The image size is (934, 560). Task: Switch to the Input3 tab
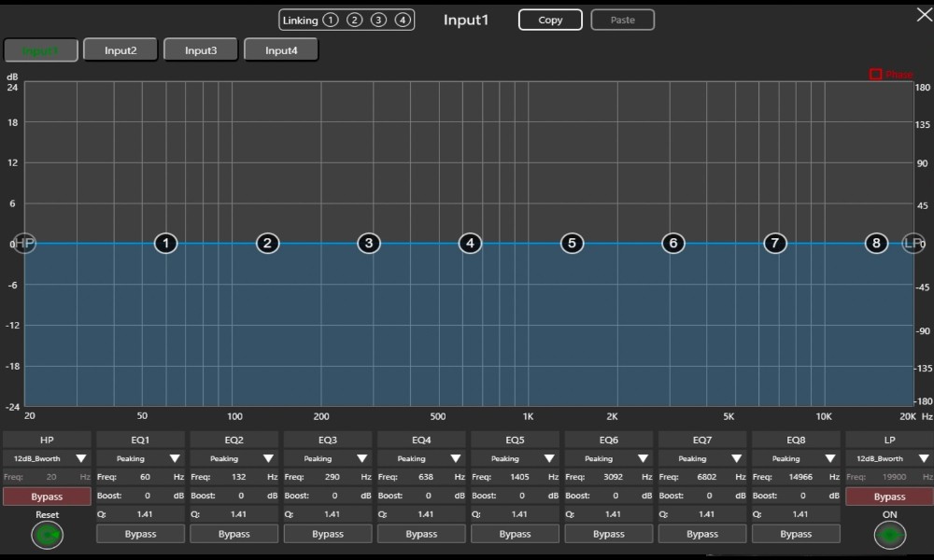(x=201, y=50)
